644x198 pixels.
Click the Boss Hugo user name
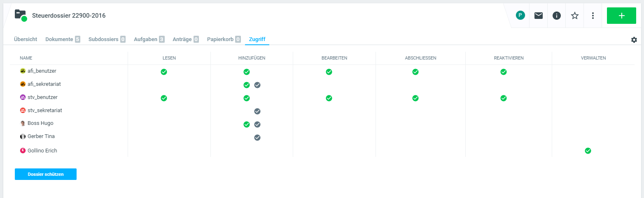click(x=40, y=123)
